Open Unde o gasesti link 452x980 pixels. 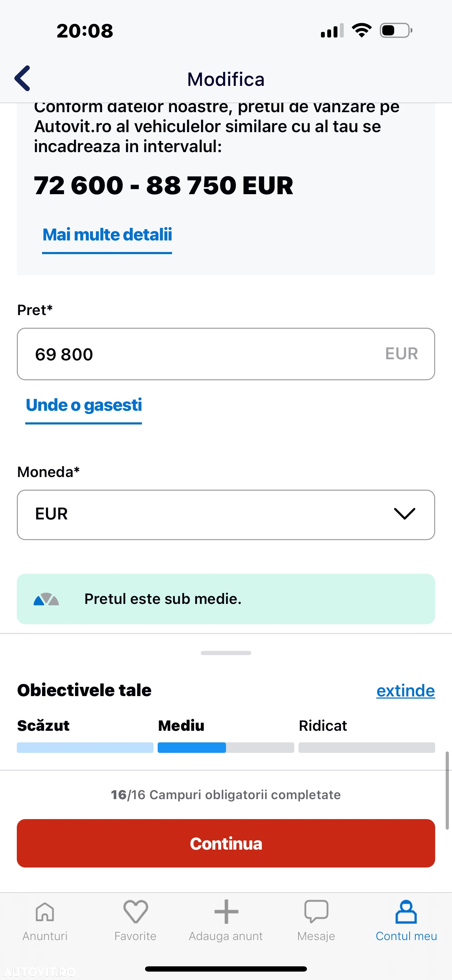(84, 405)
